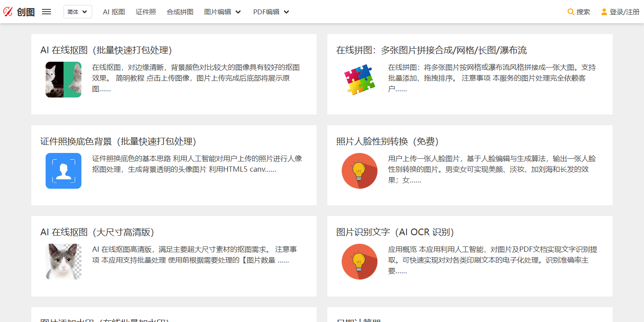This screenshot has width=644, height=322.
Task: Click description starting 在线拼图:将多张图片
Action: (492, 78)
